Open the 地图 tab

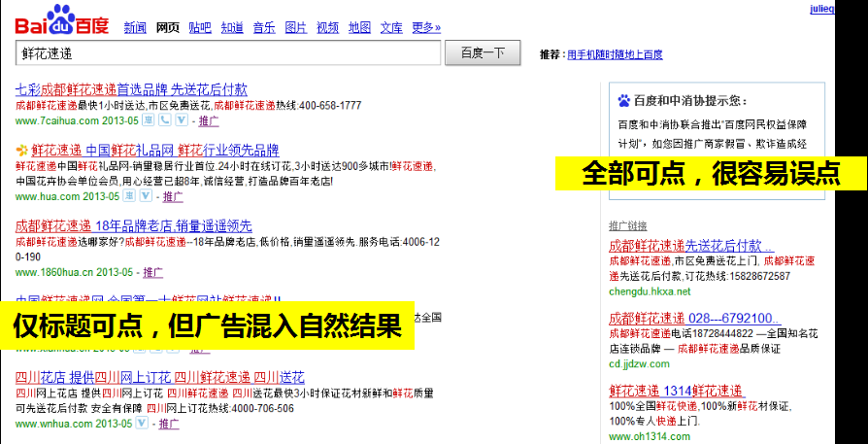359,27
